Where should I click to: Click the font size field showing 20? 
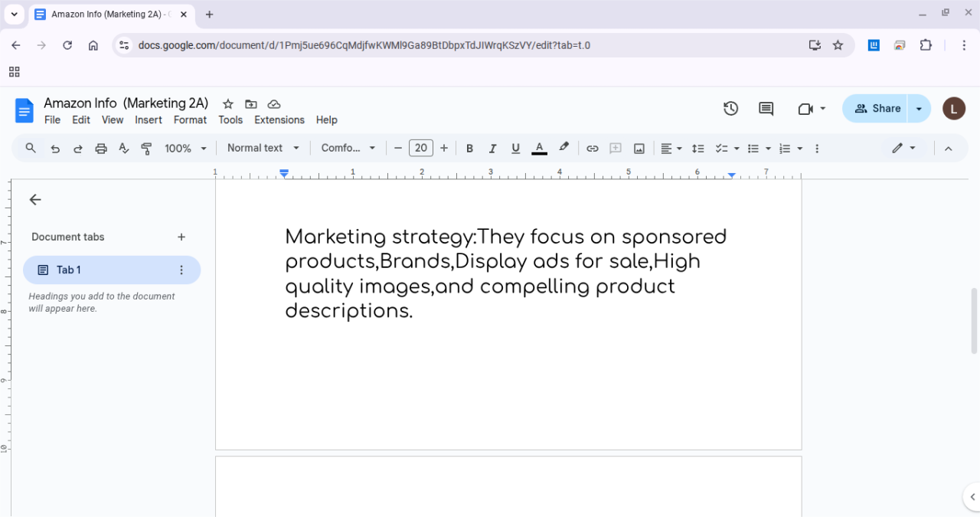[421, 149]
